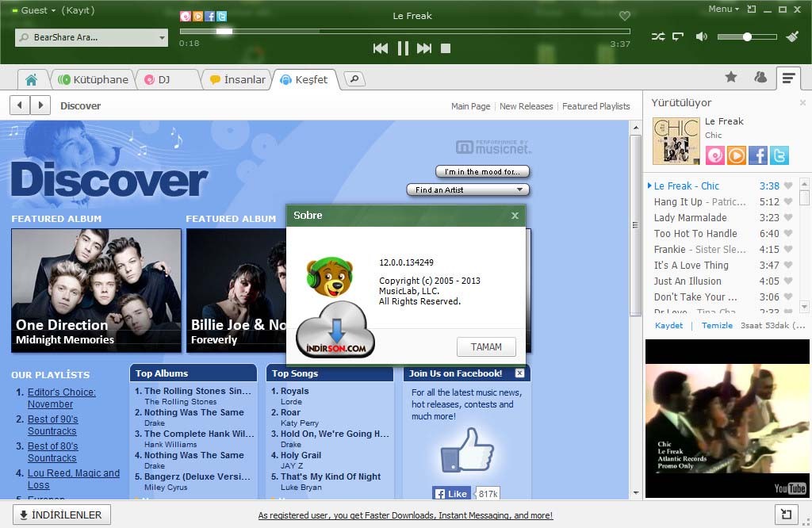Expand the Find an Artist dropdown
812x528 pixels.
(468, 190)
